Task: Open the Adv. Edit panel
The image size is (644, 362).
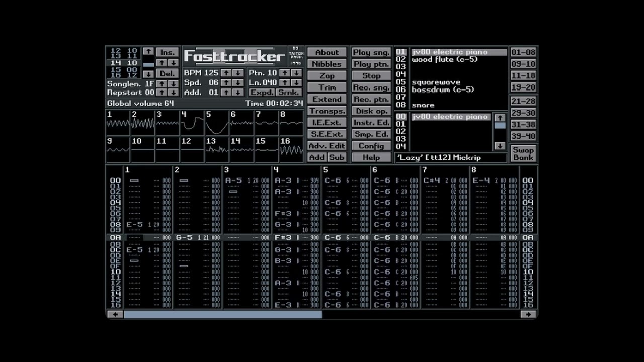Action: click(x=327, y=146)
